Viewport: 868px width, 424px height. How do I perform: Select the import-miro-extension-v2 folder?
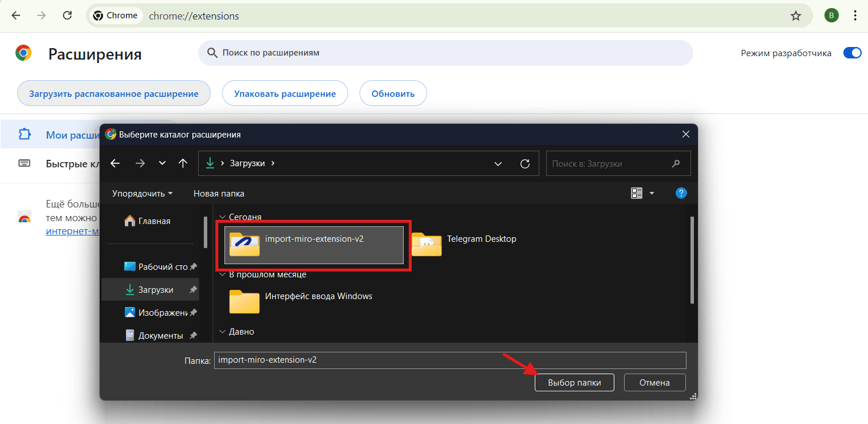click(x=314, y=245)
